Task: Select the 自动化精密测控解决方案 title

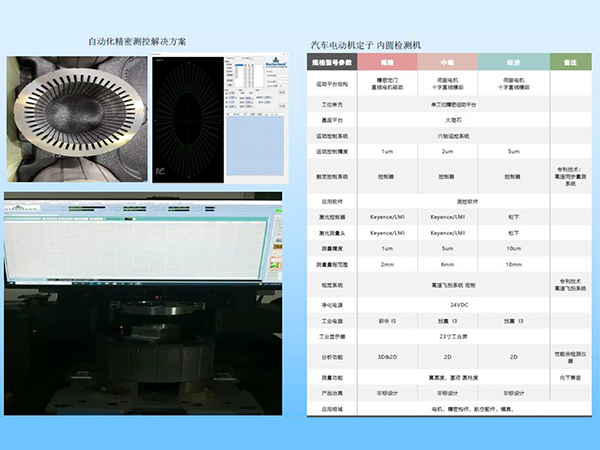Action: (x=138, y=41)
